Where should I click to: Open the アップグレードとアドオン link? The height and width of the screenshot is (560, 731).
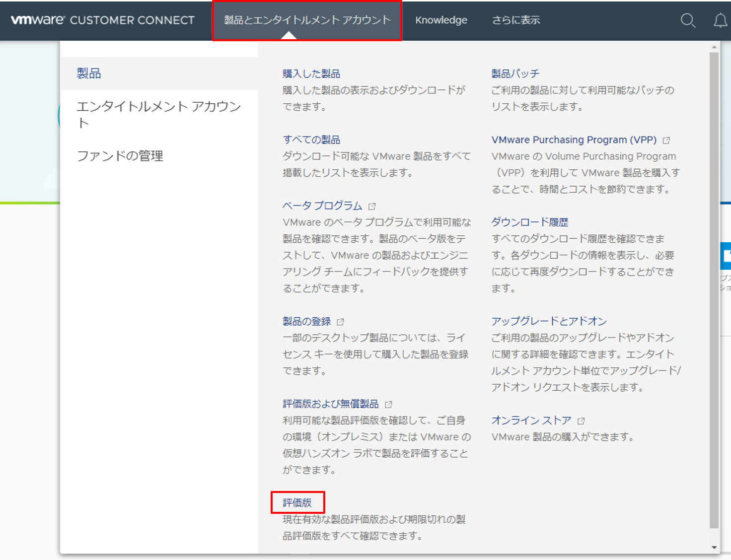point(549,321)
